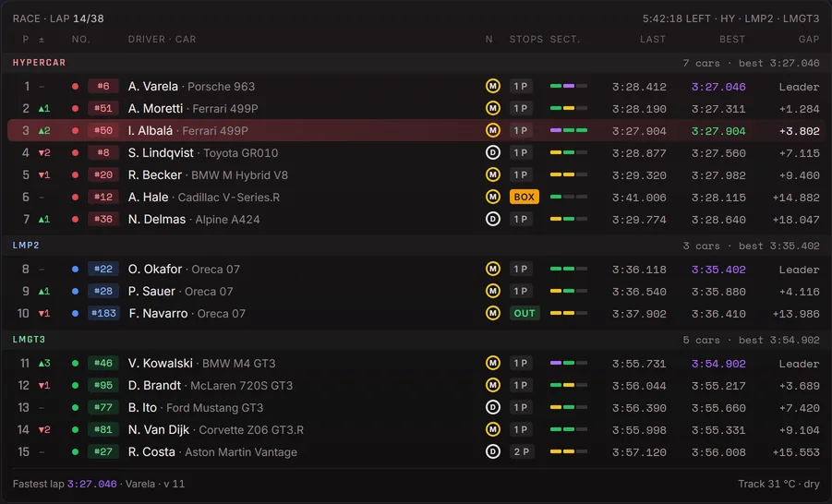Click the blue class dot for car #183
Image resolution: width=832 pixels, height=504 pixels.
[76, 314]
